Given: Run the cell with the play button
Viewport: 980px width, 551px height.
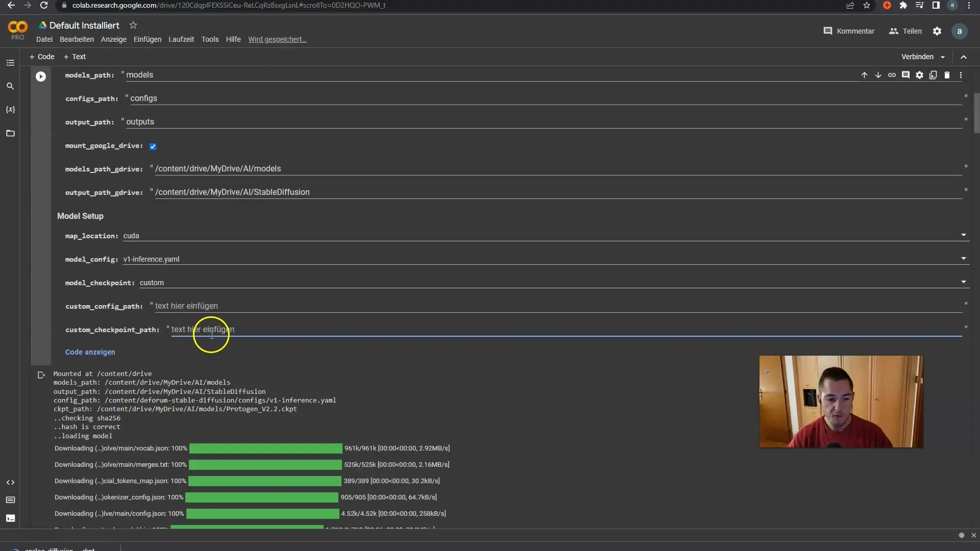Looking at the screenshot, I should click(x=41, y=77).
